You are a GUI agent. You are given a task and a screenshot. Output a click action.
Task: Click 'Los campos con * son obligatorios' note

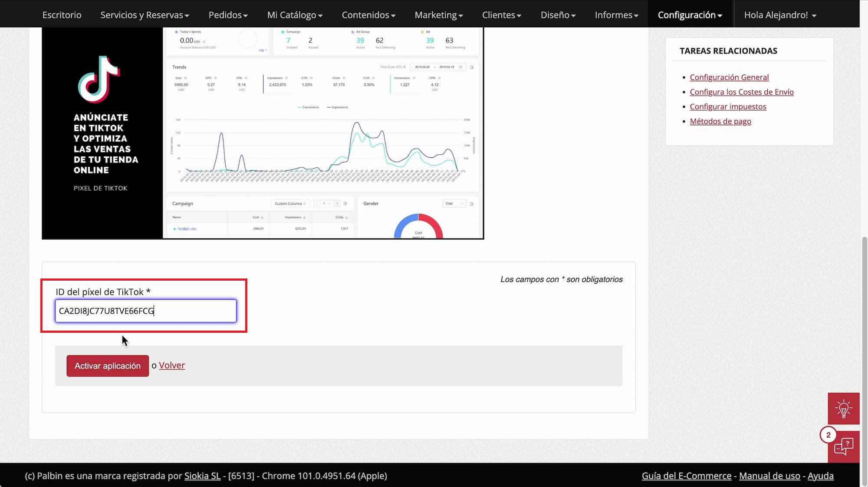coord(561,279)
